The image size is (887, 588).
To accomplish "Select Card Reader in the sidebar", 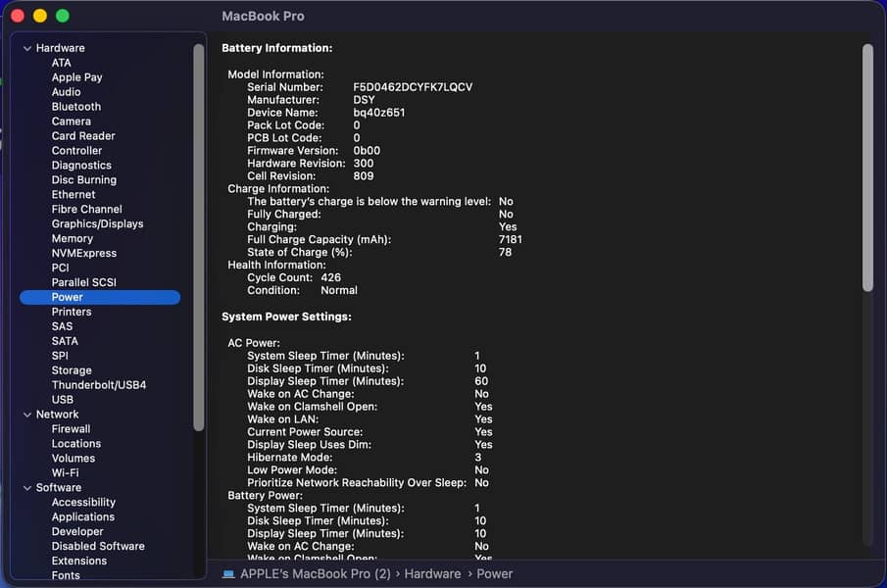I will tap(83, 136).
